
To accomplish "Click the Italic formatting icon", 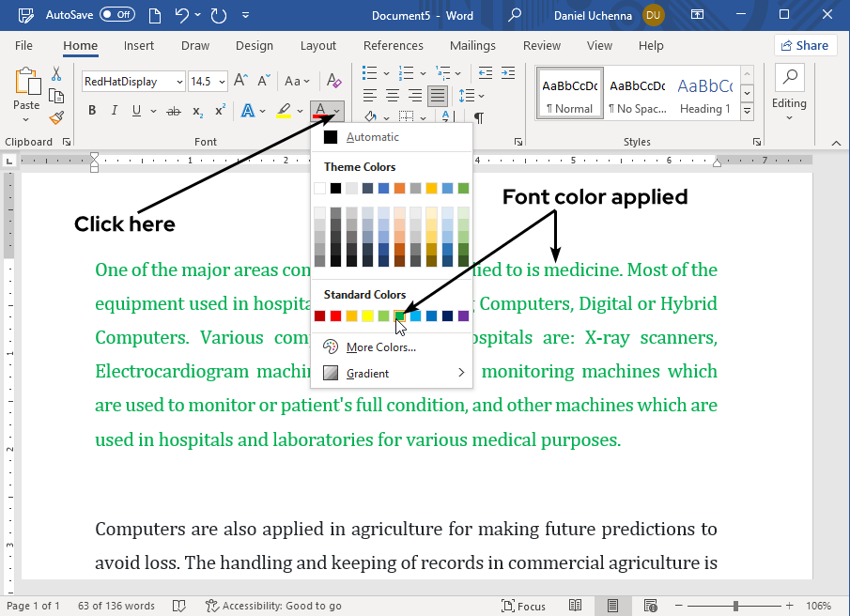I will (x=115, y=111).
